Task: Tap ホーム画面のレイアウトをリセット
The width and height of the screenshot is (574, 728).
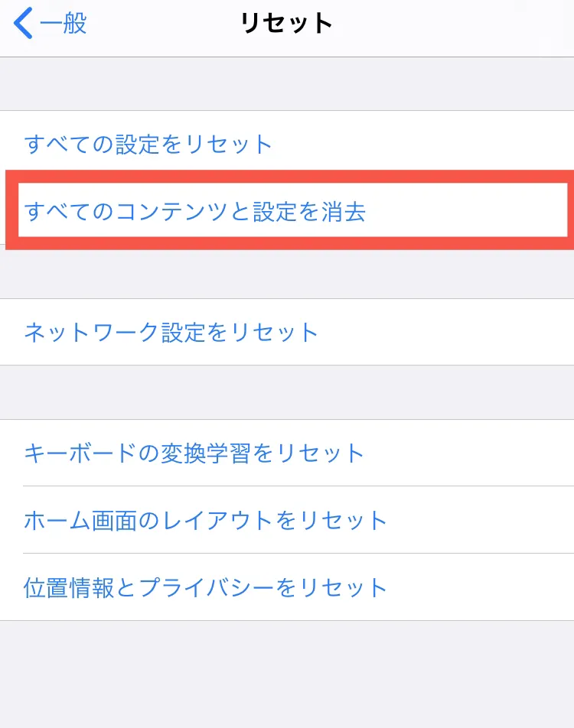Action: (x=206, y=520)
